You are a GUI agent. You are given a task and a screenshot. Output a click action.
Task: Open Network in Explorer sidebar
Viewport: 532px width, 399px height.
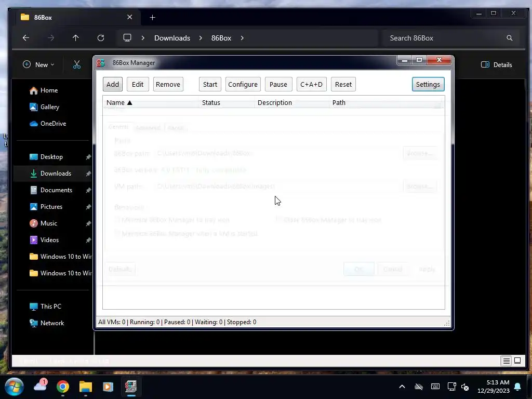point(47,323)
